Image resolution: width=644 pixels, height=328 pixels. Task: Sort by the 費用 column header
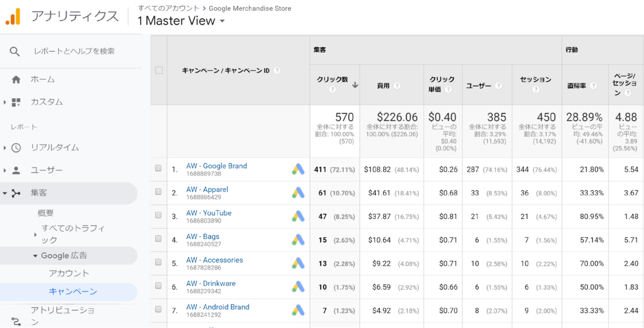(383, 85)
